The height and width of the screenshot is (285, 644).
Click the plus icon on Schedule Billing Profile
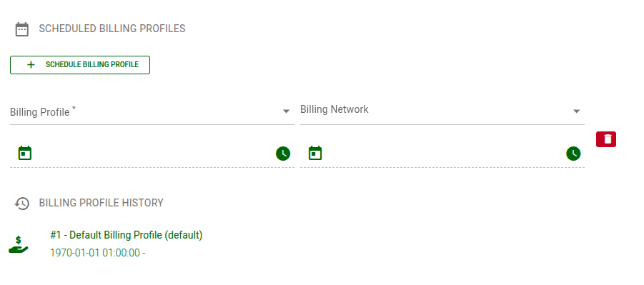point(31,65)
